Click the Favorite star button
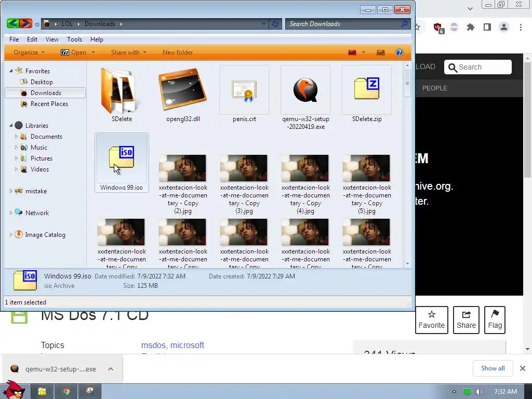The width and height of the screenshot is (532, 399). (432, 320)
